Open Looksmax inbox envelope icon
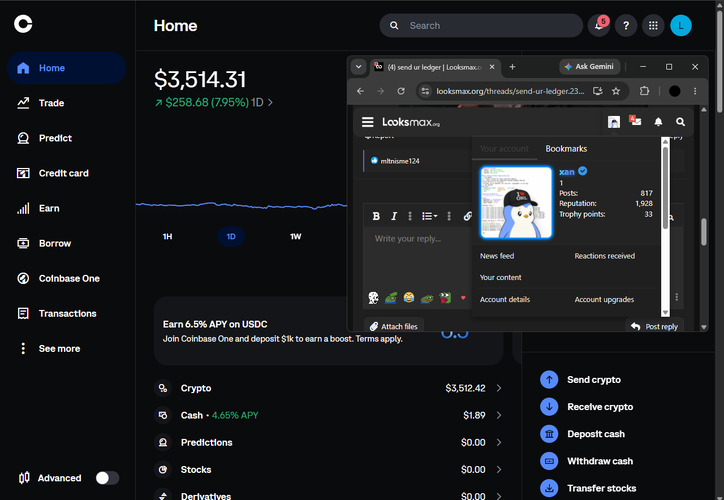 [636, 121]
